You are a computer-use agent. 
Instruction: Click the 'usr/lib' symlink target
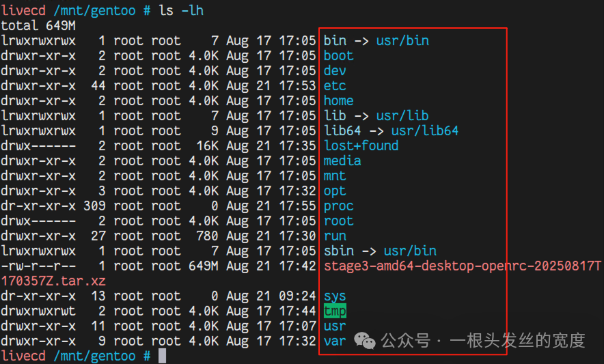(x=402, y=116)
